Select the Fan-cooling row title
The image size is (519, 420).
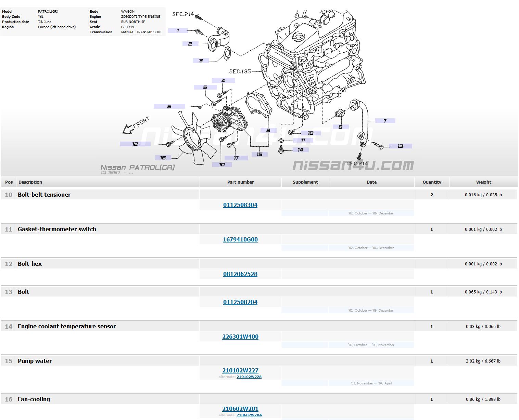(34, 399)
